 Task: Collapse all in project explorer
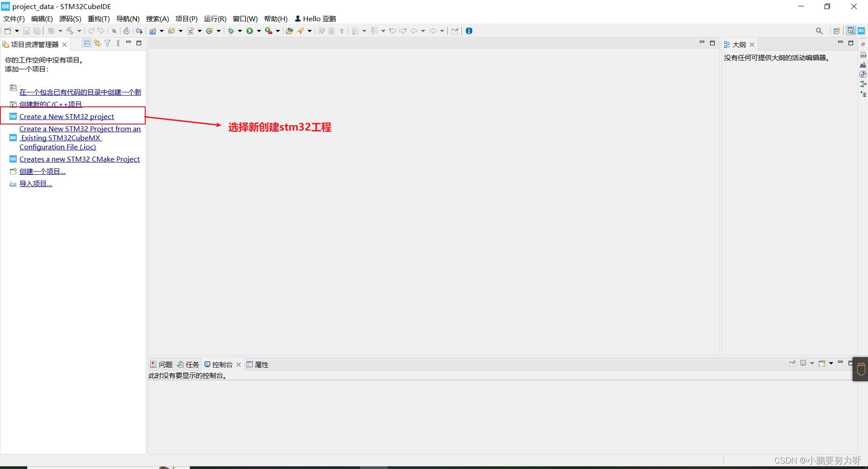coord(87,43)
